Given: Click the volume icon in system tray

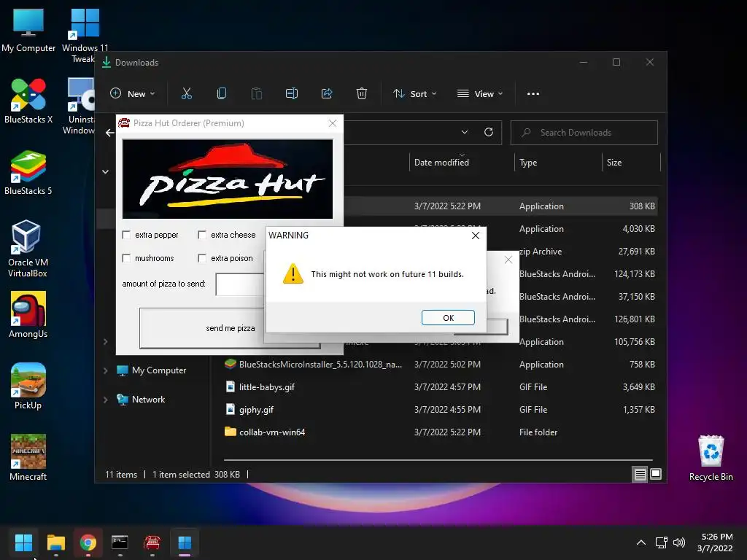Looking at the screenshot, I should pyautogui.click(x=679, y=542).
